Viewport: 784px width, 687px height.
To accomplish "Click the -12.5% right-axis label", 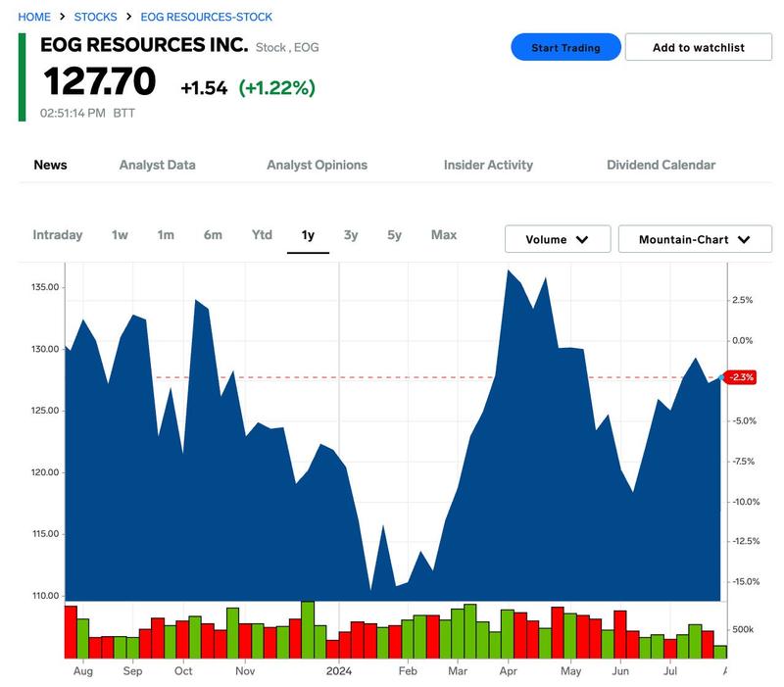I will coord(746,541).
